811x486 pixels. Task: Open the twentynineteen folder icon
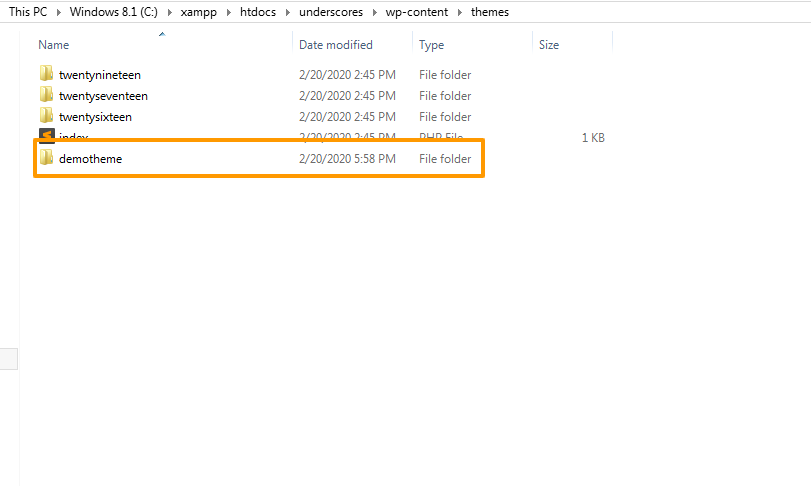pos(46,73)
